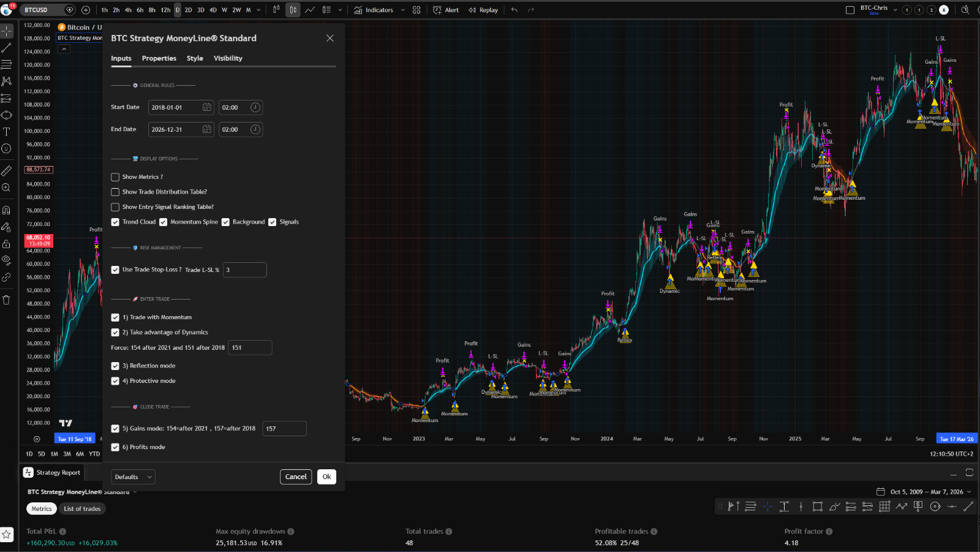Screen dimensions: 980x552
Task: Select the Candles chart type icon
Action: [x=293, y=10]
